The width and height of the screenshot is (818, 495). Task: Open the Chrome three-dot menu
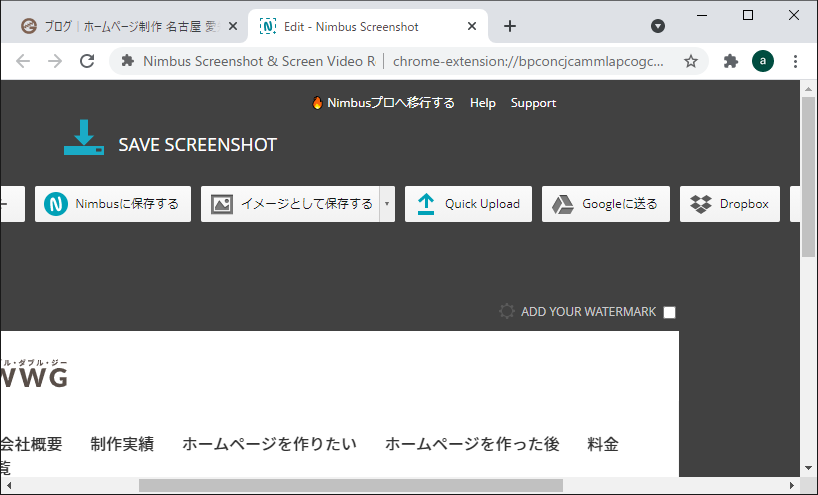[795, 61]
